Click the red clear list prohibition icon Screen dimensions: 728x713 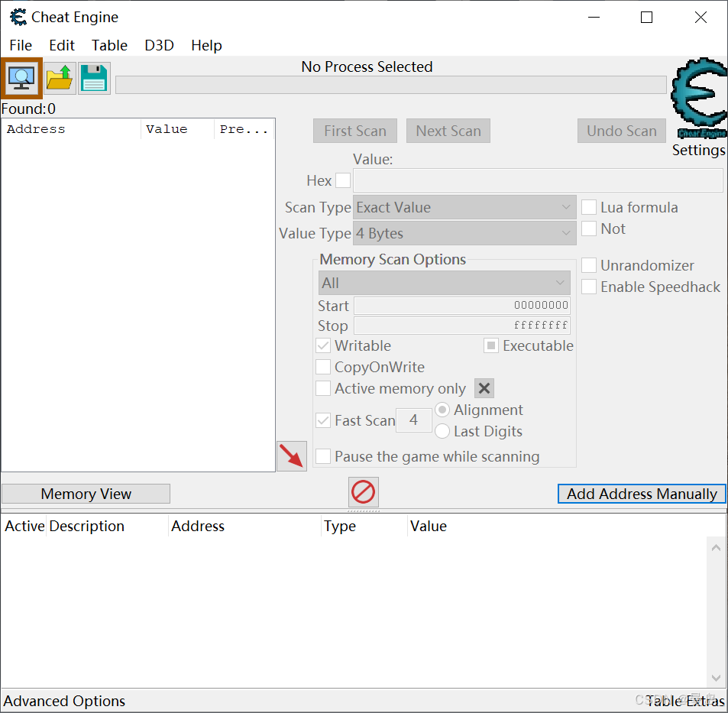click(x=364, y=492)
